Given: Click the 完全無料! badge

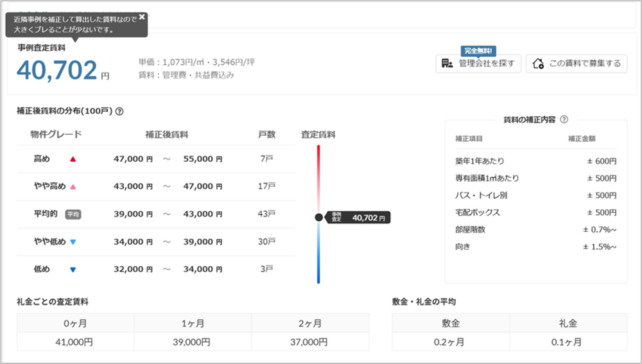Looking at the screenshot, I should click(x=479, y=50).
